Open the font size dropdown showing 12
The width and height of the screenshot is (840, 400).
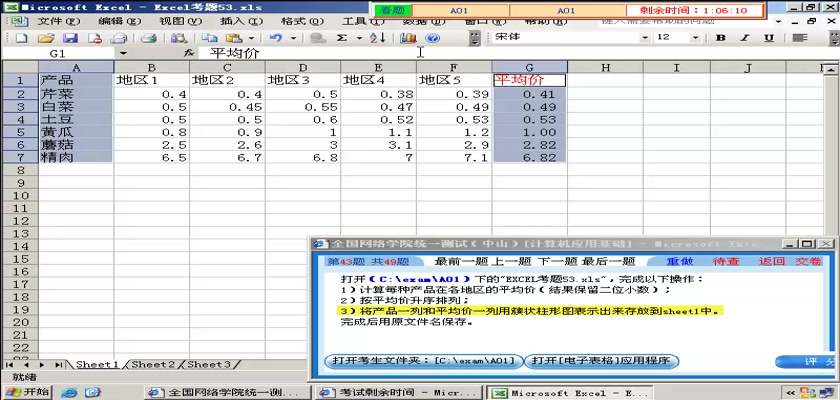[695, 37]
